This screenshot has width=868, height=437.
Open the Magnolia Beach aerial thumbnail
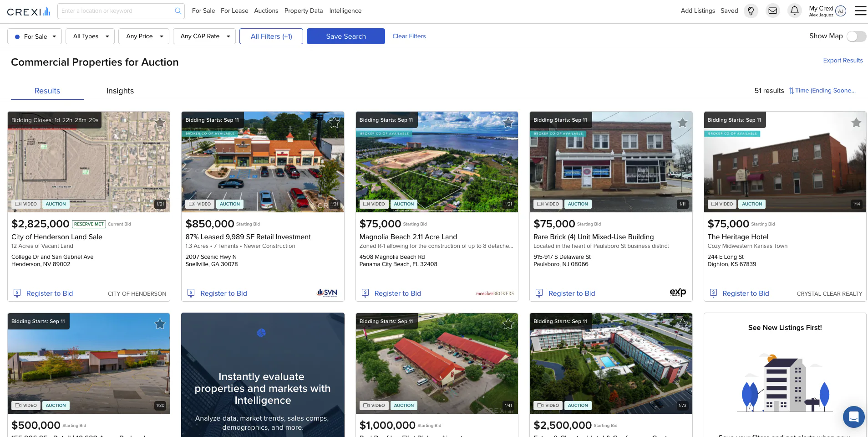tap(437, 162)
